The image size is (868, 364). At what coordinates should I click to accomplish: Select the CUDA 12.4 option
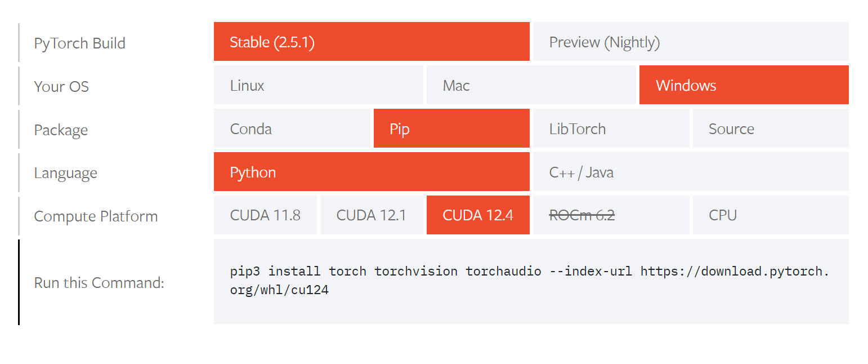click(478, 215)
